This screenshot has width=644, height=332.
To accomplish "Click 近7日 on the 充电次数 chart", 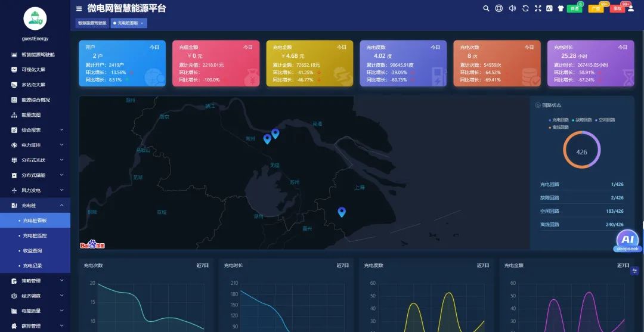I will (203, 265).
